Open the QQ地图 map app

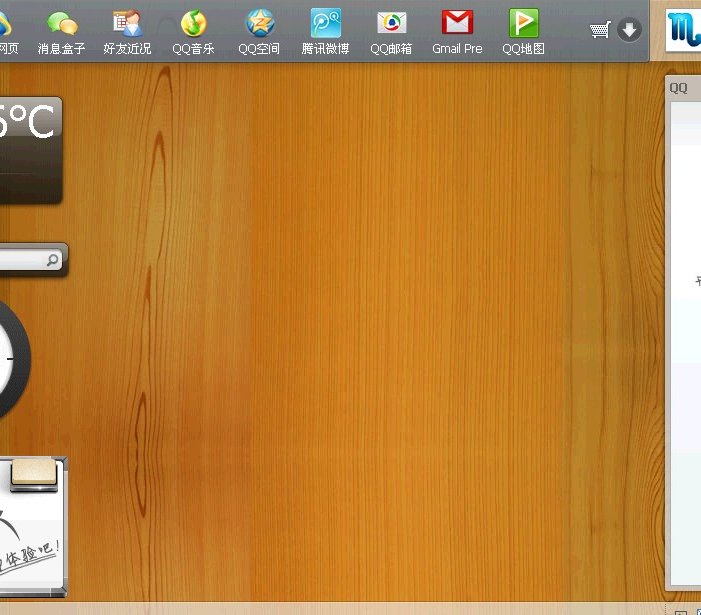[524, 32]
